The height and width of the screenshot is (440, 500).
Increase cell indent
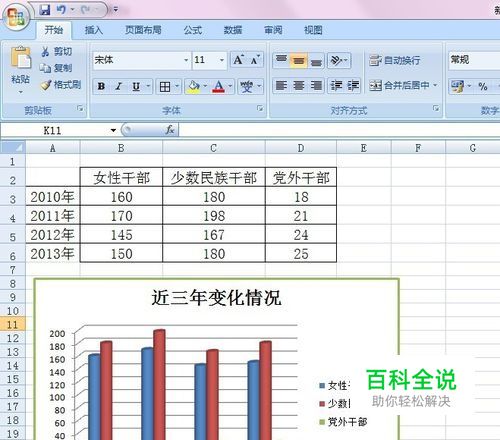(353, 86)
